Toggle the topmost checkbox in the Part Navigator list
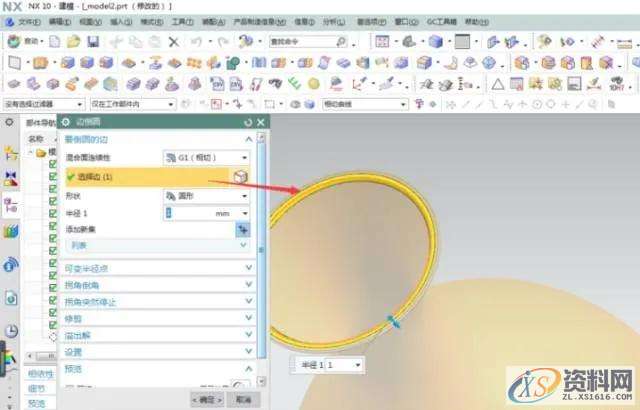The width and height of the screenshot is (640, 410). click(54, 165)
